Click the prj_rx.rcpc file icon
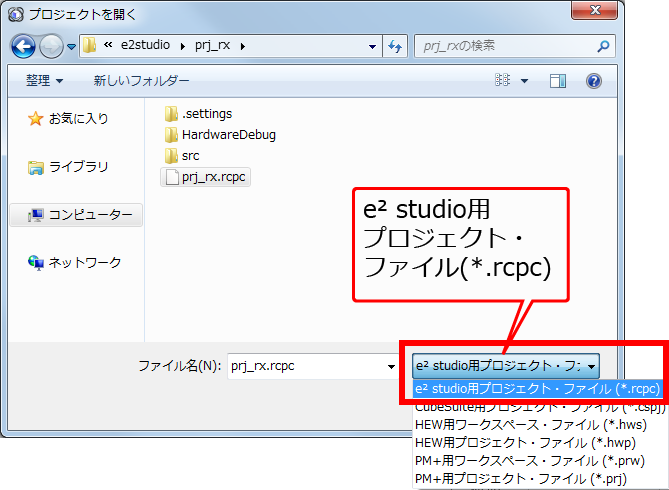 click(x=172, y=177)
